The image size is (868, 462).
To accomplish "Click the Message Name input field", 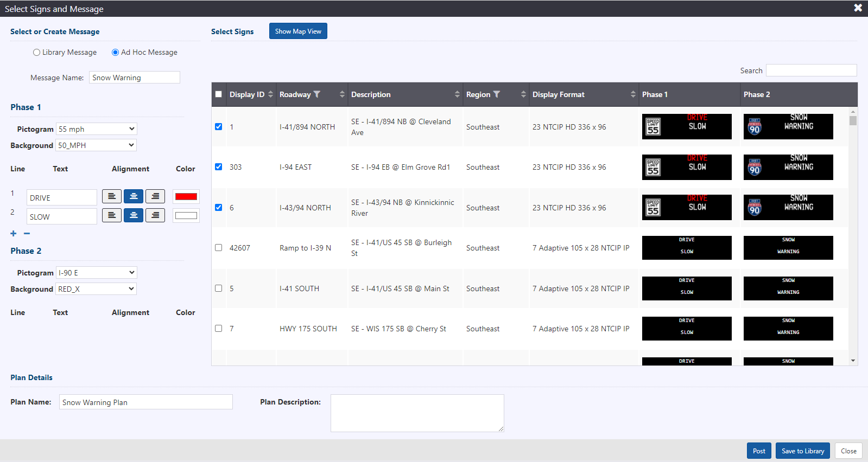I will point(135,78).
